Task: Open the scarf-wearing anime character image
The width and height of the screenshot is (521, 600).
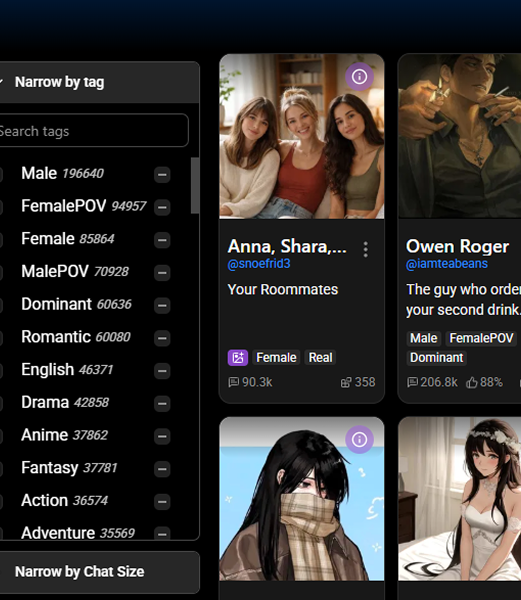Action: tap(302, 499)
